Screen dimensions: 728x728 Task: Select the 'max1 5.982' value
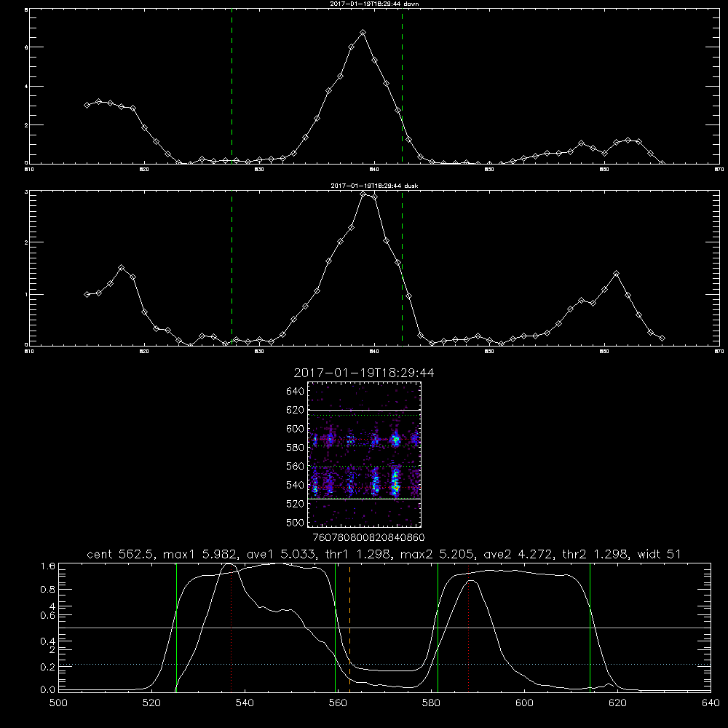coord(201,554)
